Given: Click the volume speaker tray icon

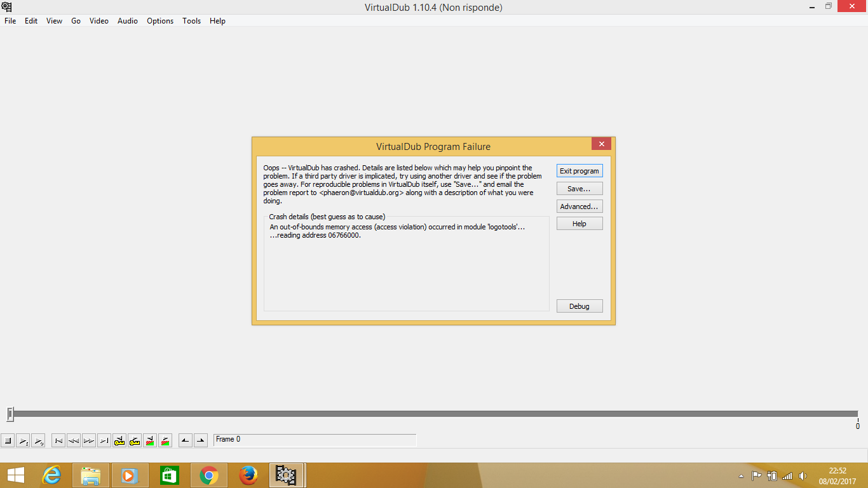Looking at the screenshot, I should [x=803, y=476].
